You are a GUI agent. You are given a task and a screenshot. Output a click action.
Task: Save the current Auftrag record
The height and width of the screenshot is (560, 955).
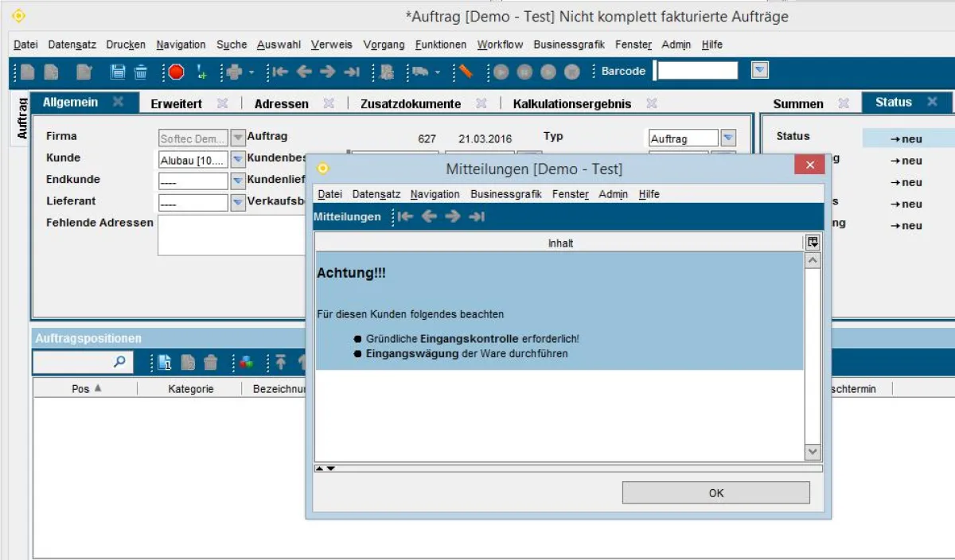(117, 72)
